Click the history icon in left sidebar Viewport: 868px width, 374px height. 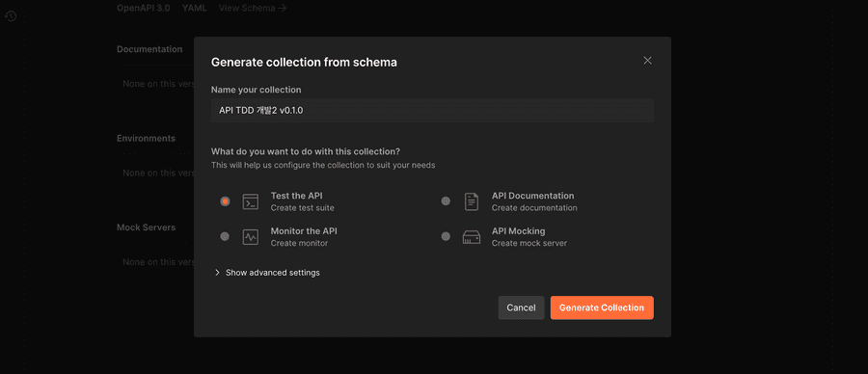click(11, 16)
